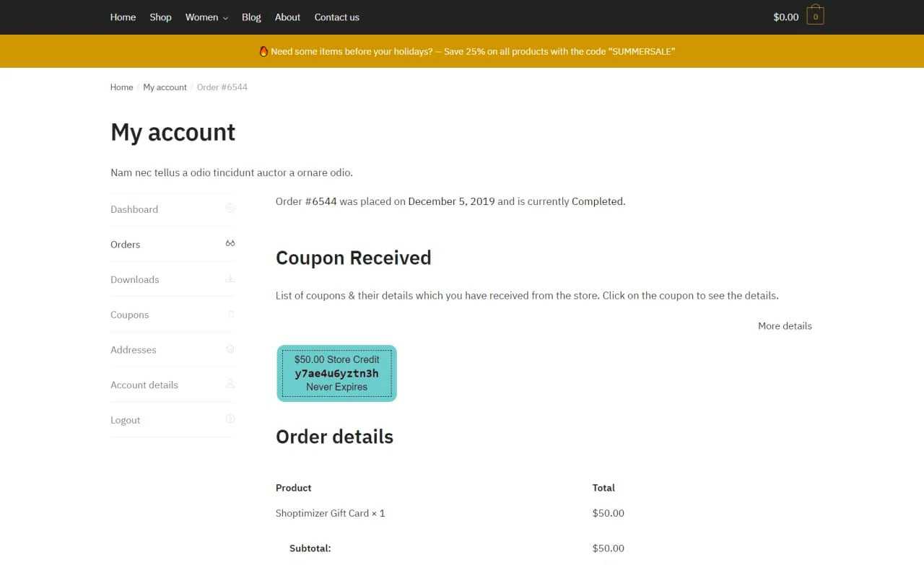Click the Dashboard sidebar icon
This screenshot has width=924, height=565.
[x=230, y=209]
